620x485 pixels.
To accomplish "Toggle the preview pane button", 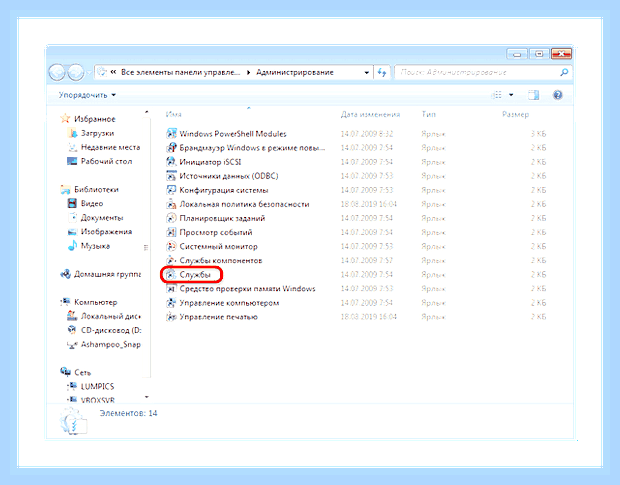I will [533, 95].
